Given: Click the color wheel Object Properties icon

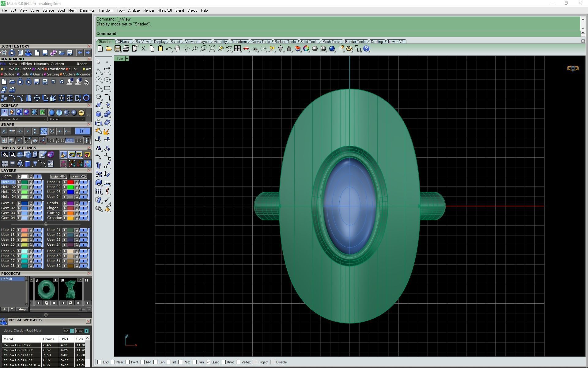Looking at the screenshot, I should [306, 49].
